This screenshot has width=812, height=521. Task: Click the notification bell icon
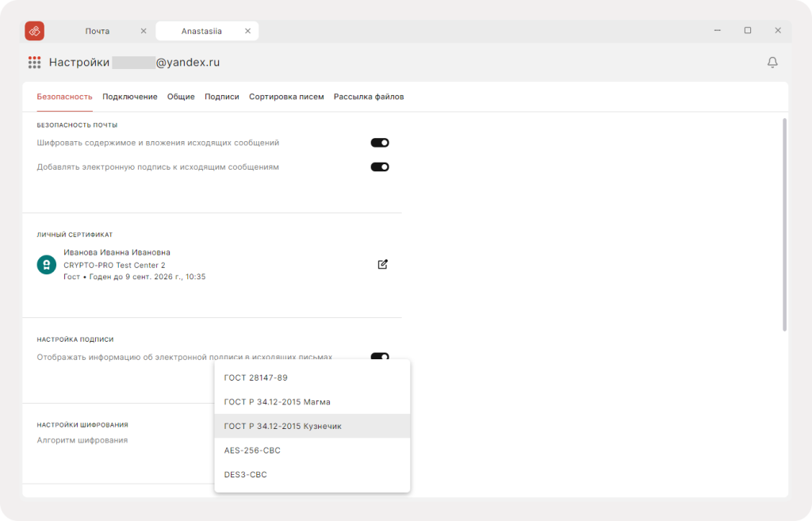pyautogui.click(x=772, y=62)
